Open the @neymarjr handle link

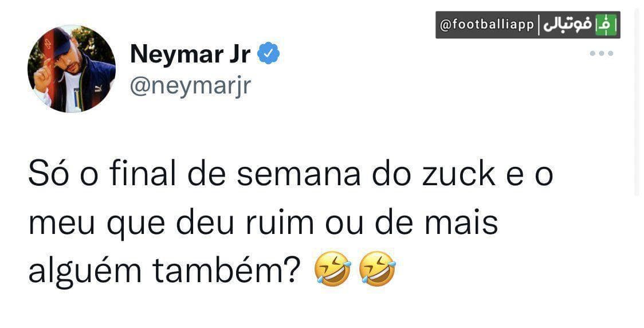(191, 86)
